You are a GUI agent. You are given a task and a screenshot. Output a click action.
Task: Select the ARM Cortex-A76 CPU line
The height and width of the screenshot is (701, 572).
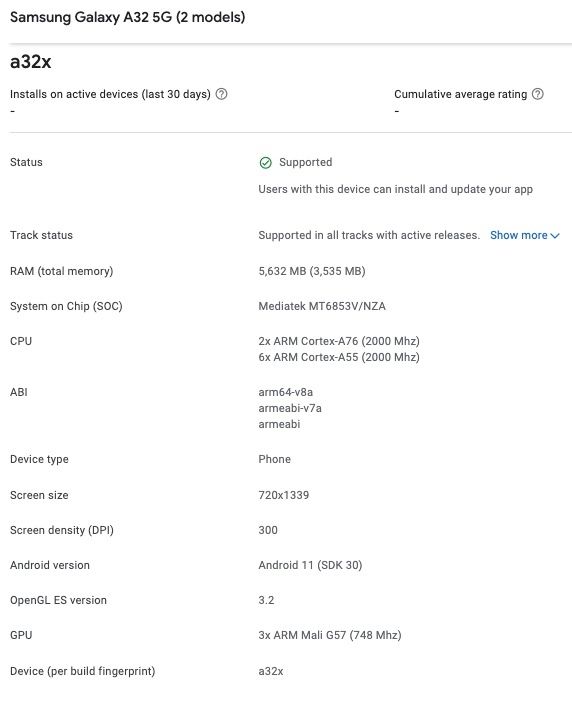339,341
